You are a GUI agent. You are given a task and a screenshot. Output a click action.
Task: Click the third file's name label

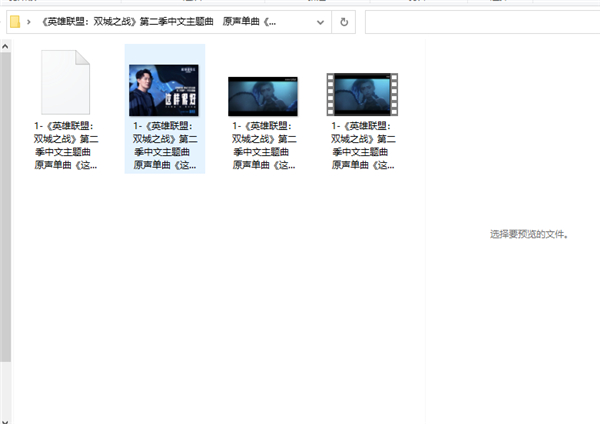tap(263, 145)
